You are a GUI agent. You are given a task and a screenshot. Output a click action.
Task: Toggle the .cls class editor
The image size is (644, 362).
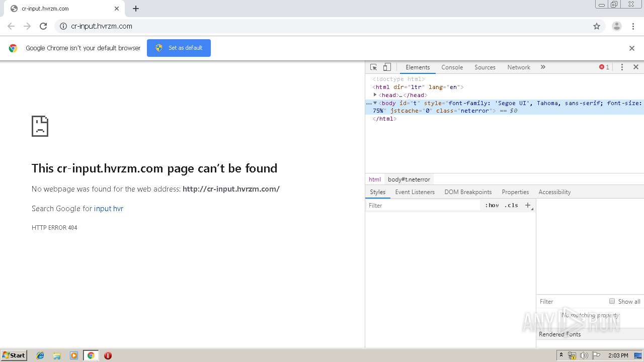click(511, 205)
